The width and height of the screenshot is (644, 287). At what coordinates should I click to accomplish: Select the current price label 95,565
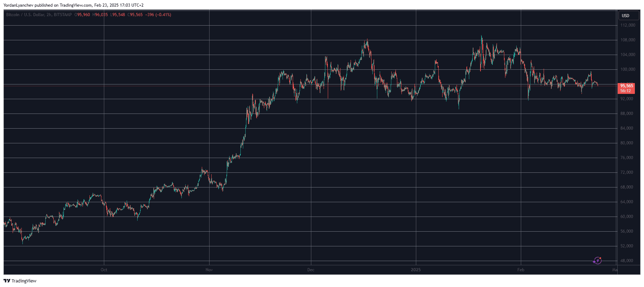click(626, 86)
